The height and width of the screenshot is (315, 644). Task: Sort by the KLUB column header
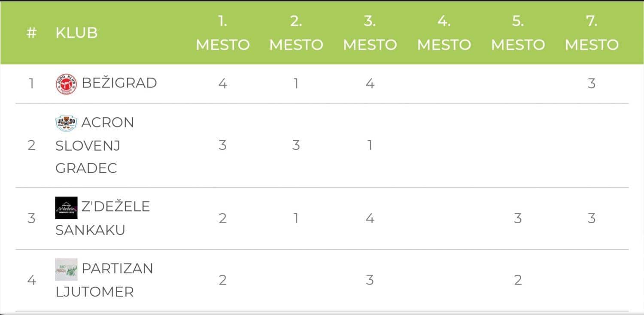pos(76,33)
